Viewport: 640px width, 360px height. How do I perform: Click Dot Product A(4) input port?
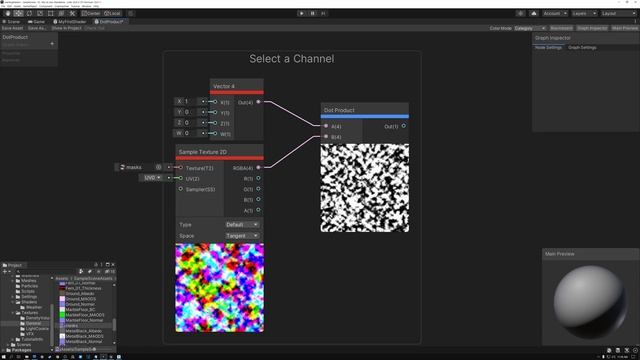point(326,126)
